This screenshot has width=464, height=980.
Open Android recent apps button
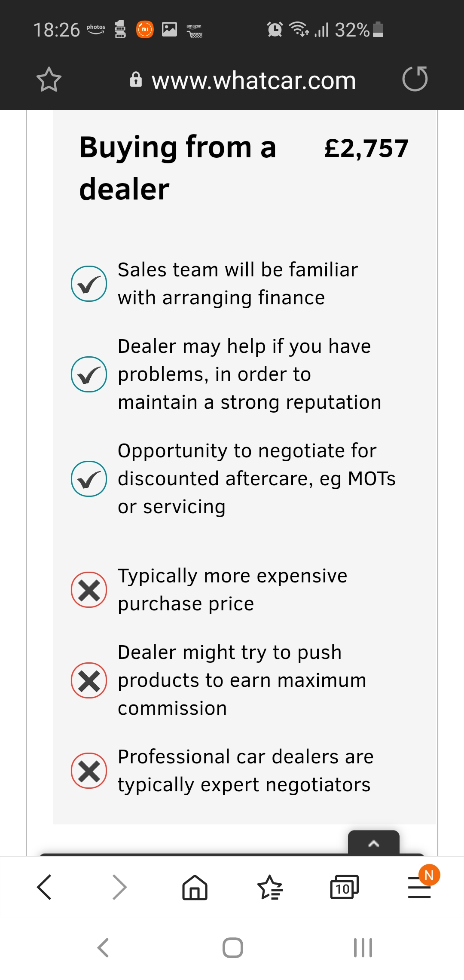(x=363, y=948)
